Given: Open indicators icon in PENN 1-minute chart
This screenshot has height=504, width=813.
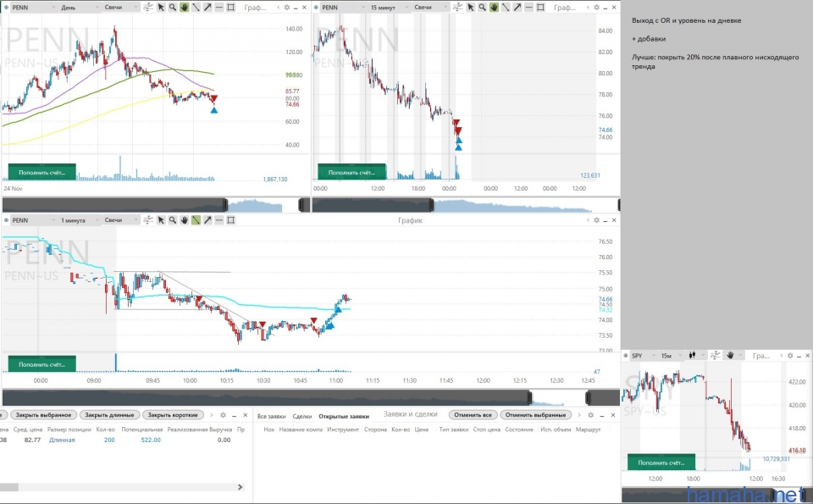Looking at the screenshot, I should [x=148, y=220].
